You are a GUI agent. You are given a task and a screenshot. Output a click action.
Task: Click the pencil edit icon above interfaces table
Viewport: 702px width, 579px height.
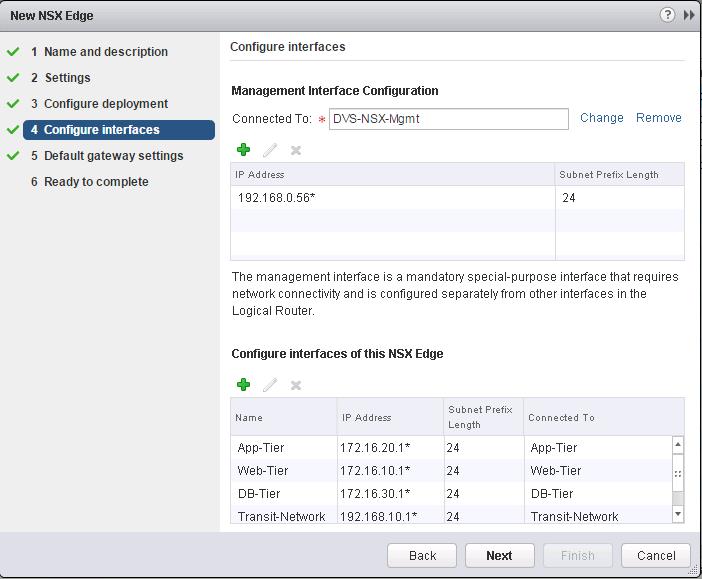(x=270, y=385)
